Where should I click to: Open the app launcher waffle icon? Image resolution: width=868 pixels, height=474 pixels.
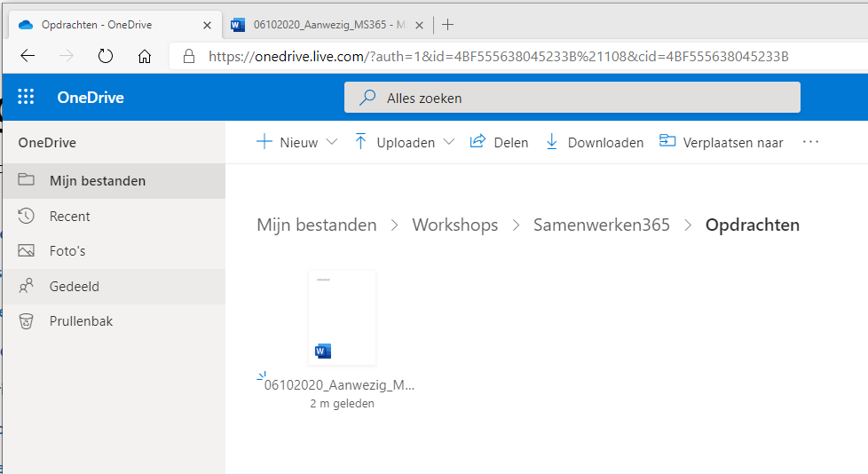coord(26,97)
